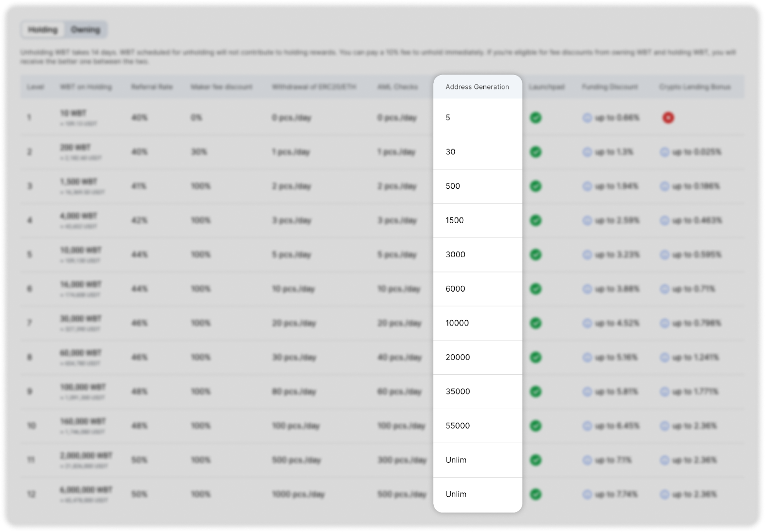Click Funding Discount coin icon in level 1 row
The image size is (765, 532).
pyautogui.click(x=587, y=118)
